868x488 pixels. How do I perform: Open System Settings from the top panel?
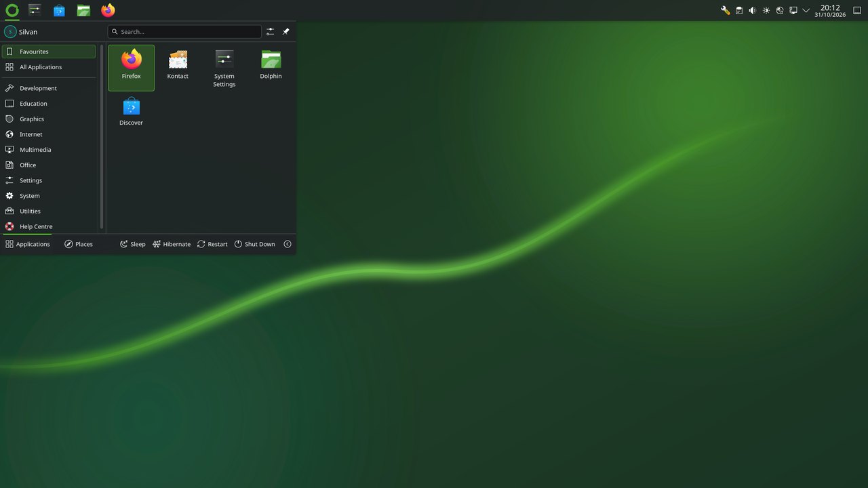pyautogui.click(x=35, y=10)
